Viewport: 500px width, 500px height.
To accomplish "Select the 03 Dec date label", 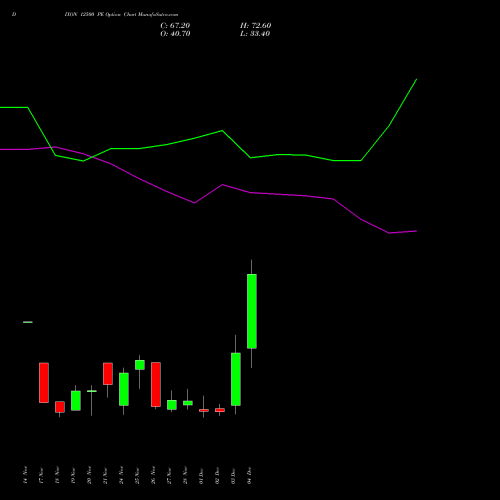I will tap(233, 475).
